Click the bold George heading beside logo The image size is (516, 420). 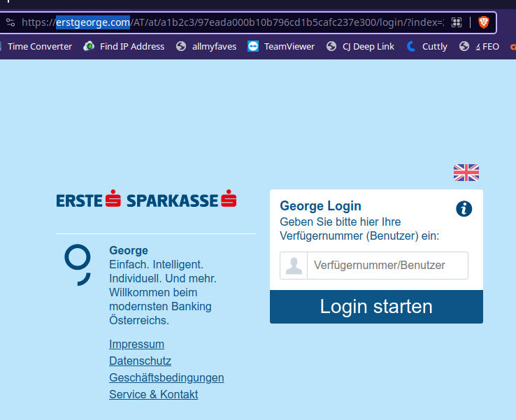pos(129,250)
